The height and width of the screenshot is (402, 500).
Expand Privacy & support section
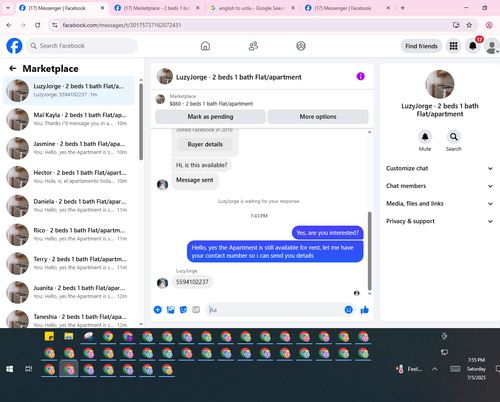pyautogui.click(x=440, y=221)
